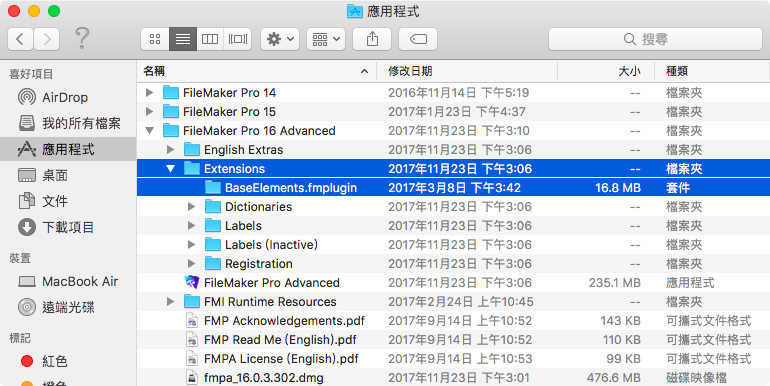Viewport: 770px width, 386px height.
Task: Click the 16.8 MB size value
Action: click(x=618, y=188)
